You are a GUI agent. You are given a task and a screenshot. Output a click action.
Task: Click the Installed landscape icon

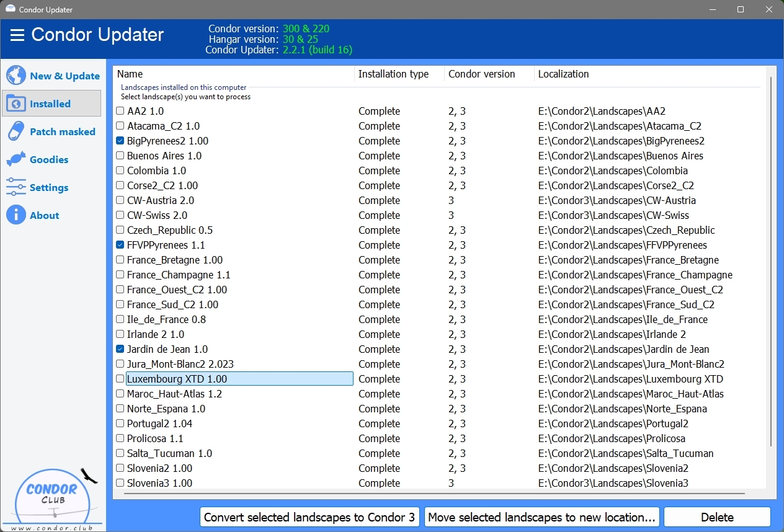[16, 104]
